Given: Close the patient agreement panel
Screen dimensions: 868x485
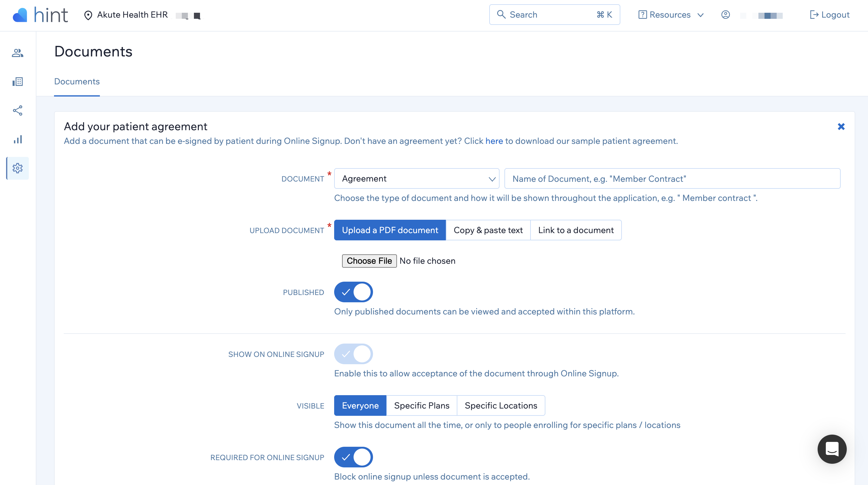Looking at the screenshot, I should (x=841, y=127).
